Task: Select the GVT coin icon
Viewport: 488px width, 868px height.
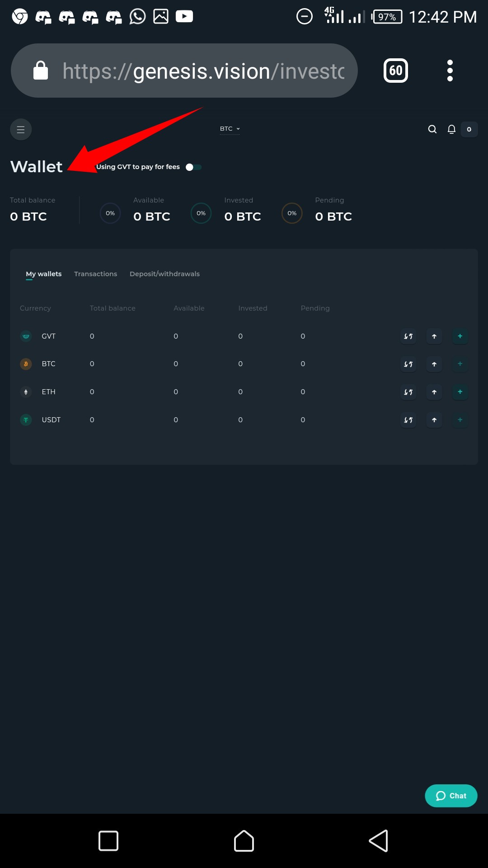Action: [x=26, y=336]
